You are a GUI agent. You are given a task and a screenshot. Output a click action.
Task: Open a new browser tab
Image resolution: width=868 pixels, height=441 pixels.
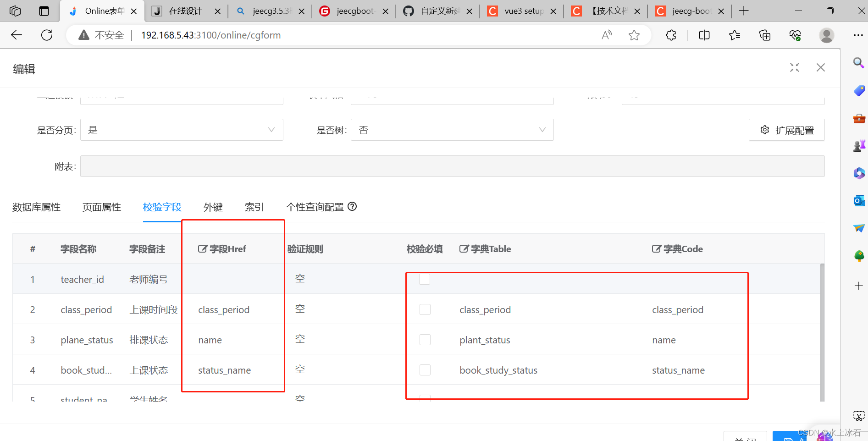click(x=744, y=11)
